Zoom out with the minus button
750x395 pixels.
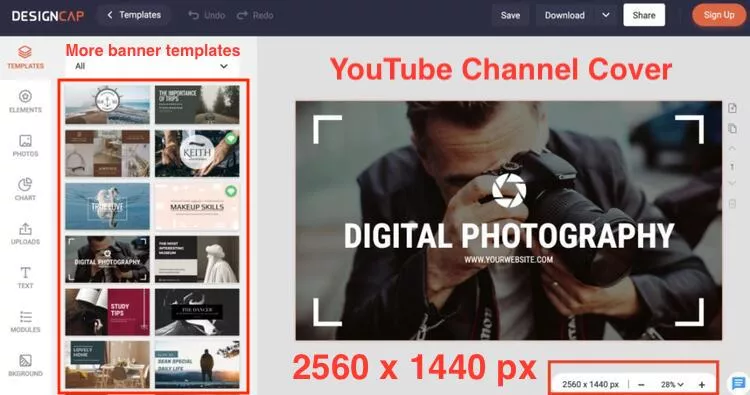(x=641, y=384)
